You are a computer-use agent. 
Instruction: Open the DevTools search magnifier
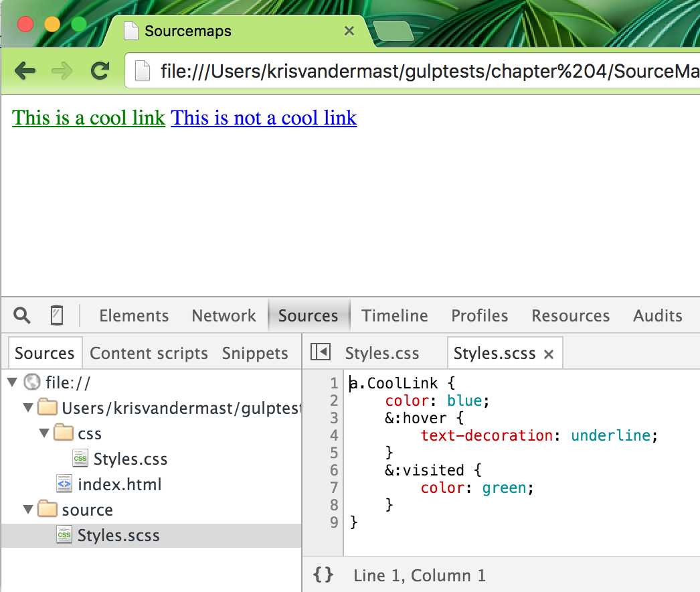21,315
